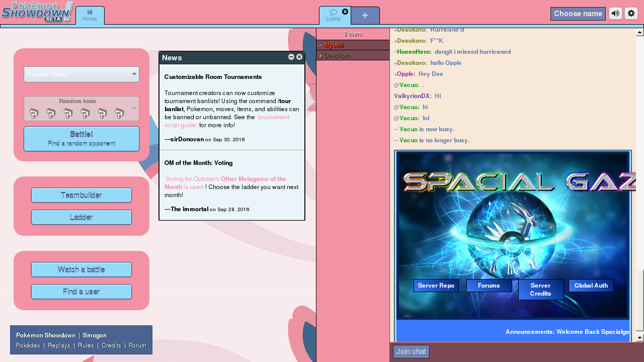The height and width of the screenshot is (362, 644).
Task: Click the Server Repo button
Action: tap(436, 286)
